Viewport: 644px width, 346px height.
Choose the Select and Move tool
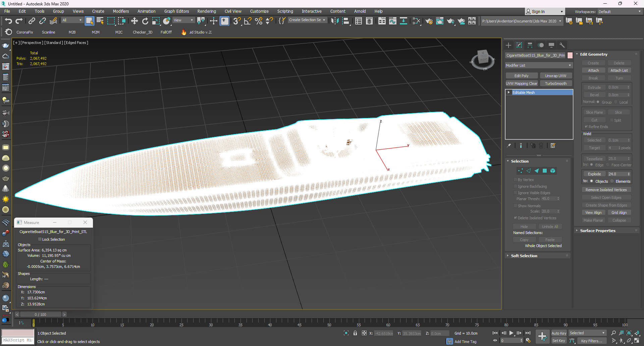tap(134, 21)
